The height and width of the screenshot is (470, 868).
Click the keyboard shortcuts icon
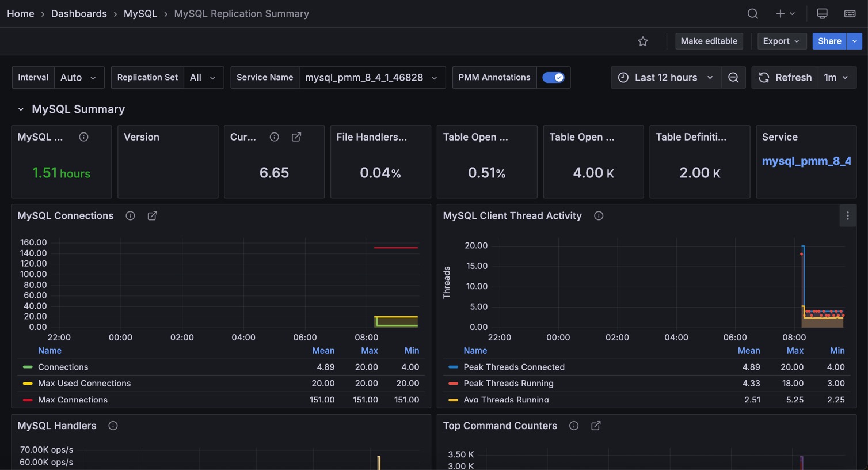coord(850,13)
